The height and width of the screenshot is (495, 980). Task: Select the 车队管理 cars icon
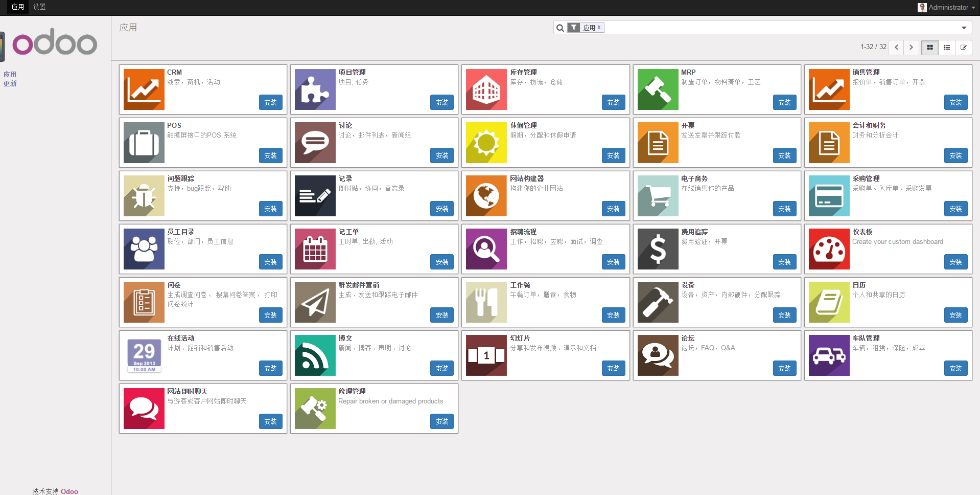829,355
